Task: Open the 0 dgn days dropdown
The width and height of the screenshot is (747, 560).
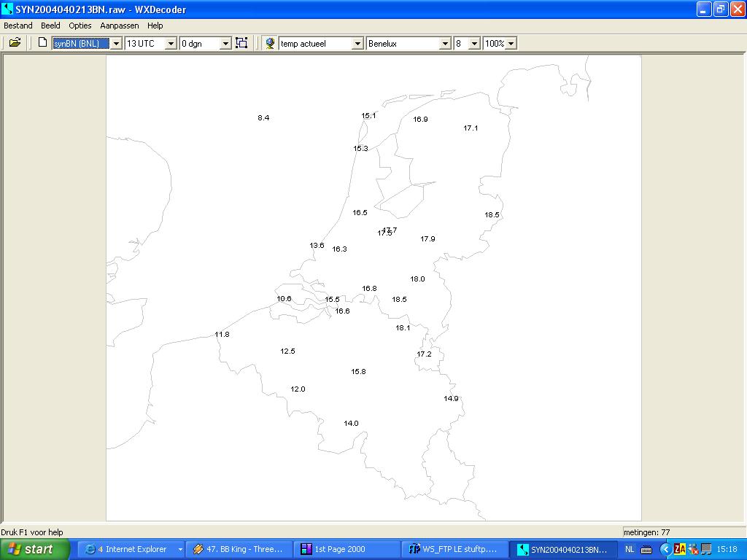Action: pos(226,43)
